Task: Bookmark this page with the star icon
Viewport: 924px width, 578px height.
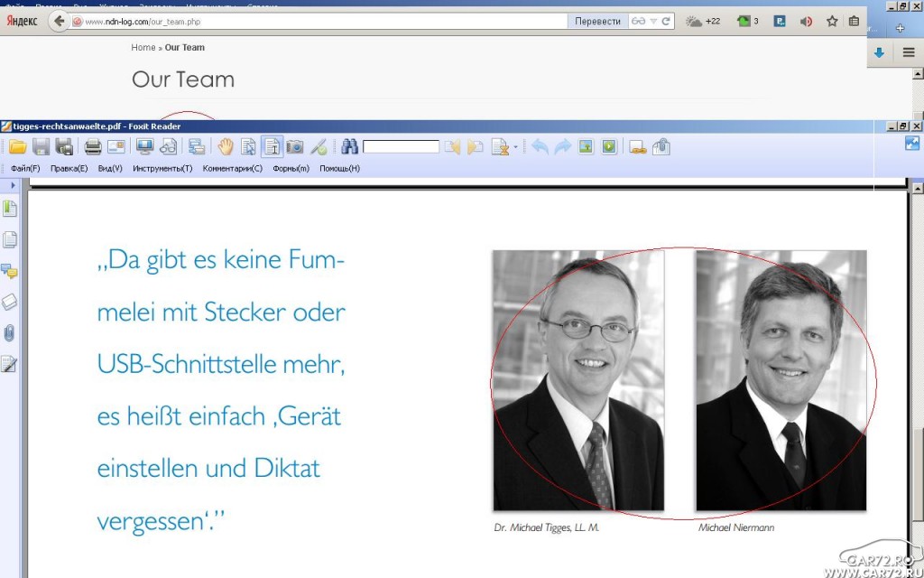Action: coord(832,22)
